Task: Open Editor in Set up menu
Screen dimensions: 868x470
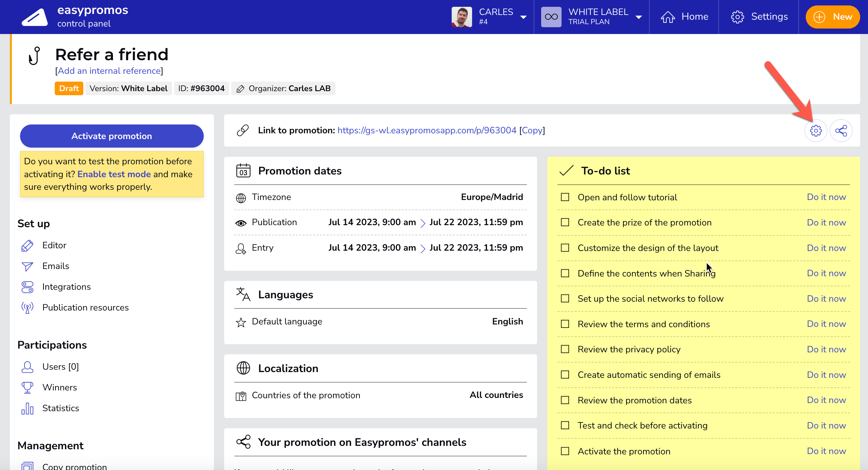Action: [54, 246]
